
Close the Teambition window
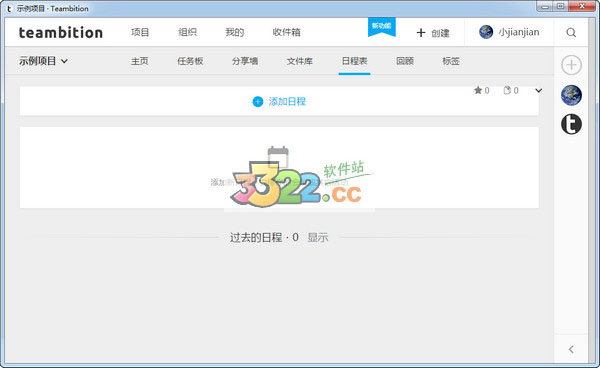point(582,7)
